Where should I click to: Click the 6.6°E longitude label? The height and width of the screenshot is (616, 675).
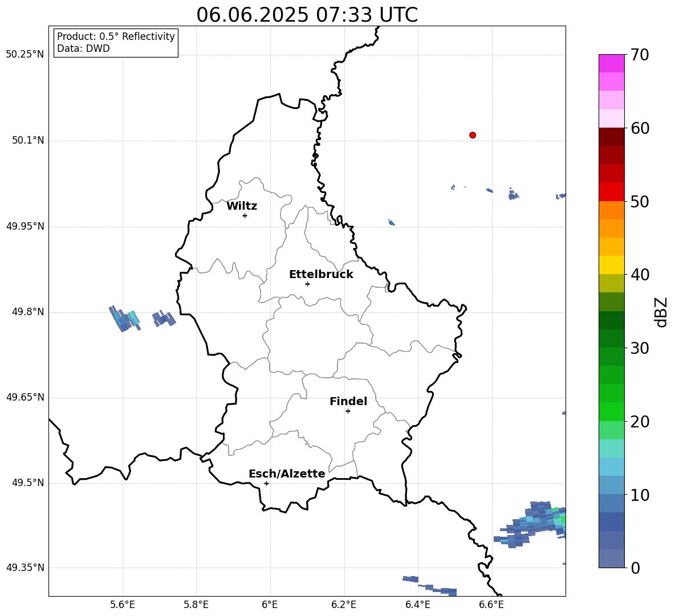click(491, 605)
